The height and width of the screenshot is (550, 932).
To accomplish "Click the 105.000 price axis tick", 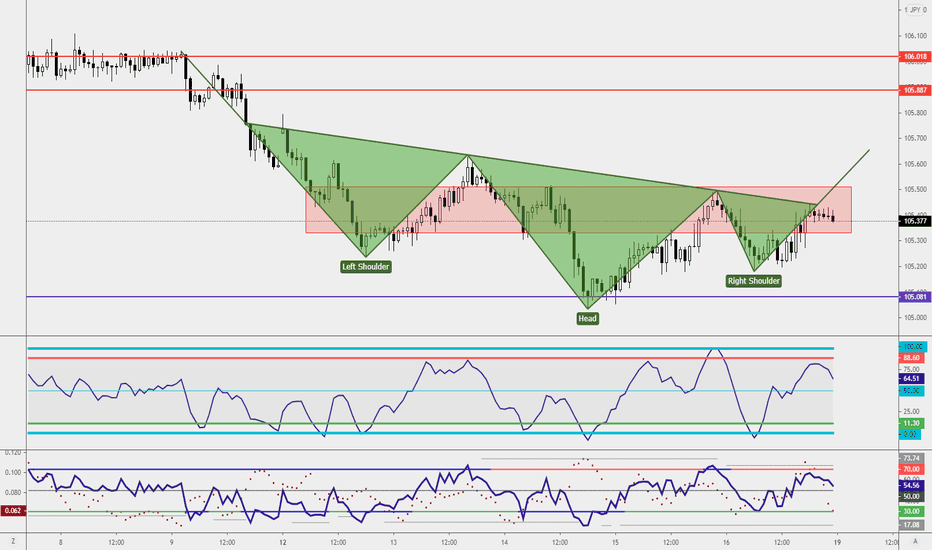I will (x=915, y=318).
